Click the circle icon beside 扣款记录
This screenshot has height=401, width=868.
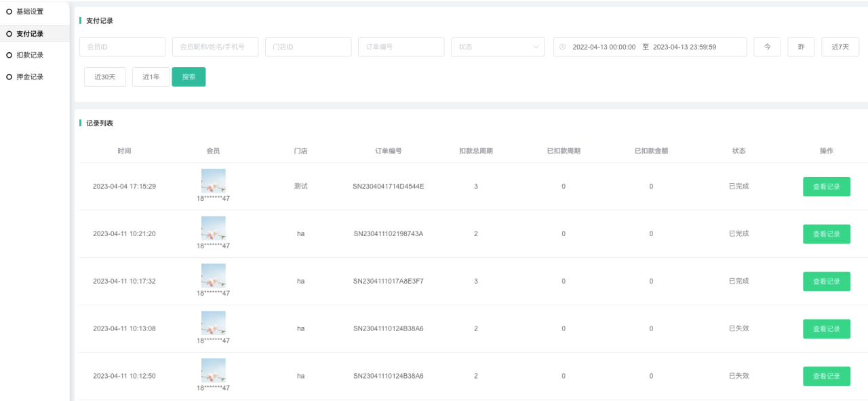tap(9, 55)
